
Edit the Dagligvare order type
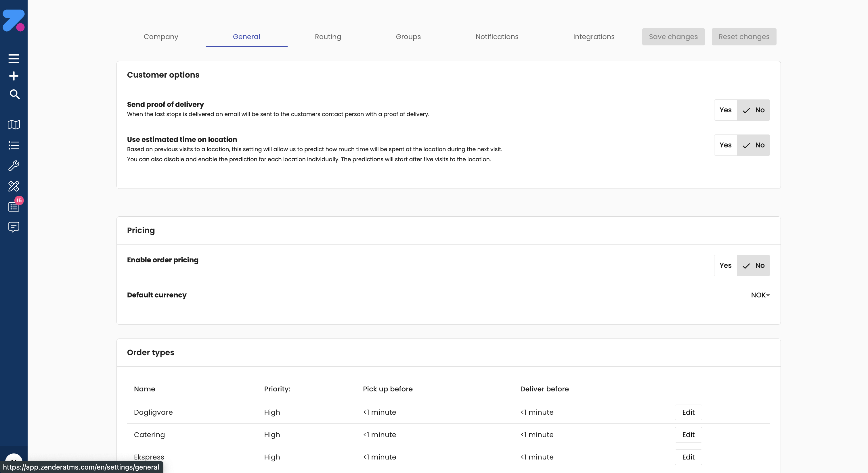click(688, 412)
